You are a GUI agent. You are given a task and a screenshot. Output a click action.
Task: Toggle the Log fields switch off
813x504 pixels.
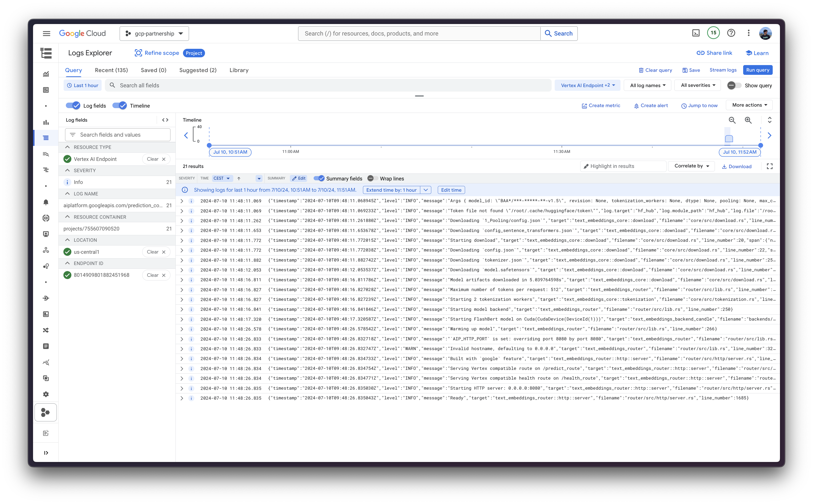73,106
